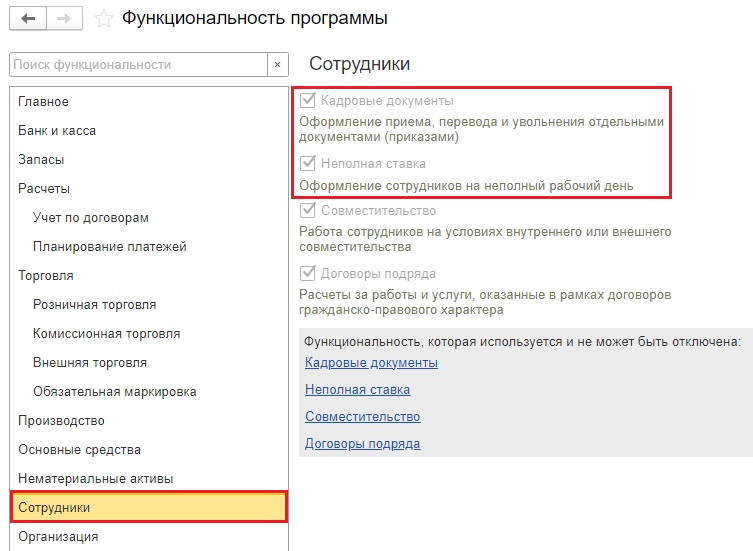This screenshot has height=551, width=753.
Task: Follow the 'Договоры подряда' link
Action: [x=363, y=443]
